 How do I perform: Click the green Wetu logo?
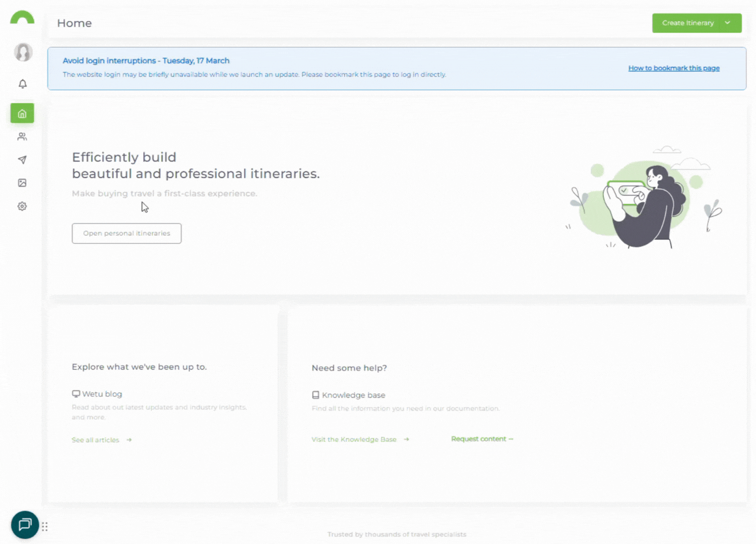22,18
